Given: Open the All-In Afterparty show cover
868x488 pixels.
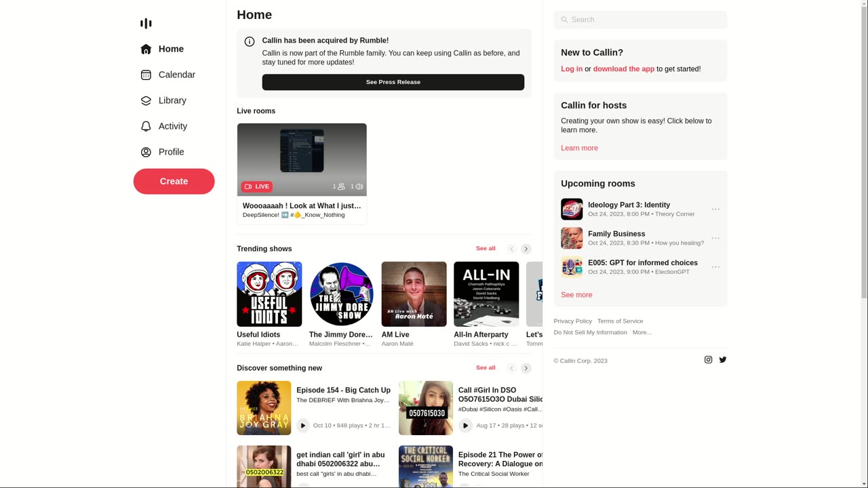Looking at the screenshot, I should 486,294.
